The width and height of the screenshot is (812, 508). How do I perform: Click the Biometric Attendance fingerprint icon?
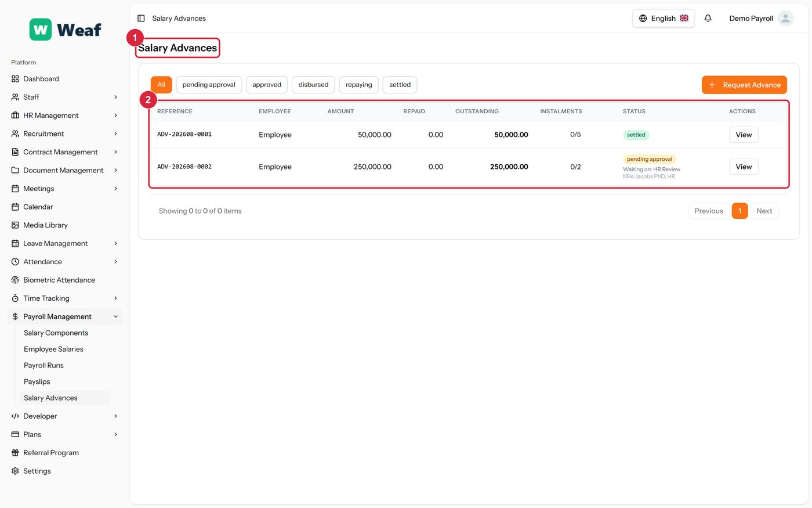(x=15, y=280)
